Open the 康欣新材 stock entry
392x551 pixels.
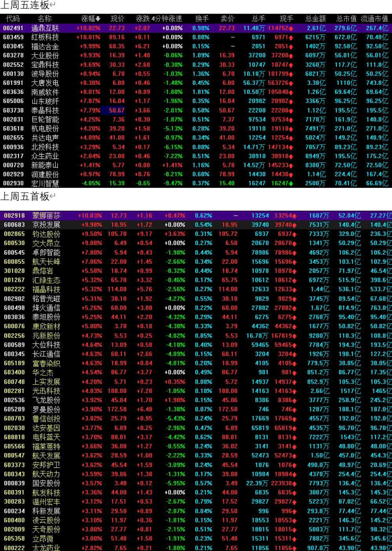(x=46, y=326)
